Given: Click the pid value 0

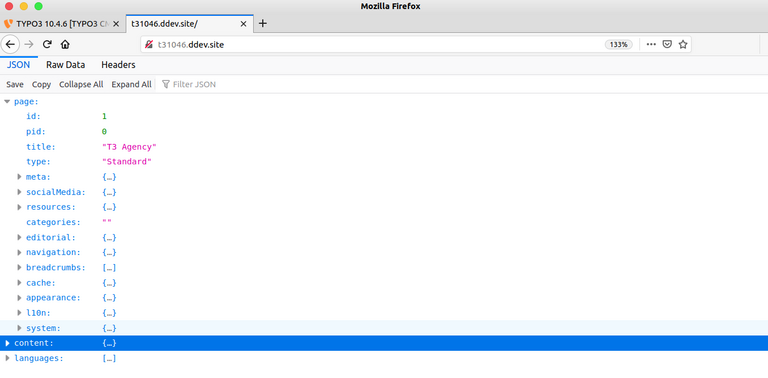Looking at the screenshot, I should [104, 132].
